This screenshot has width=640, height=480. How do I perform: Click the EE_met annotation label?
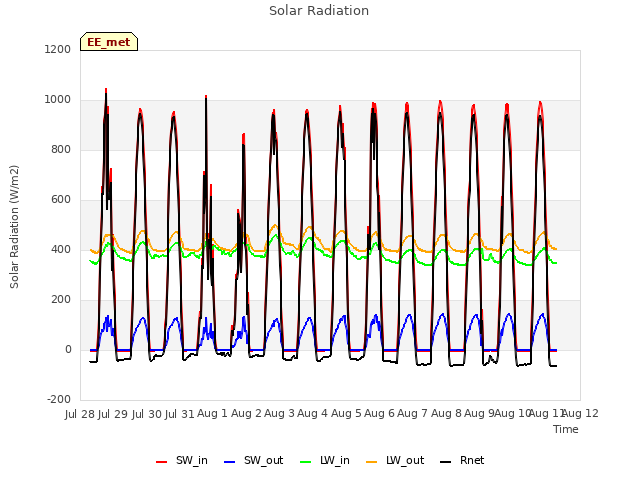point(109,42)
